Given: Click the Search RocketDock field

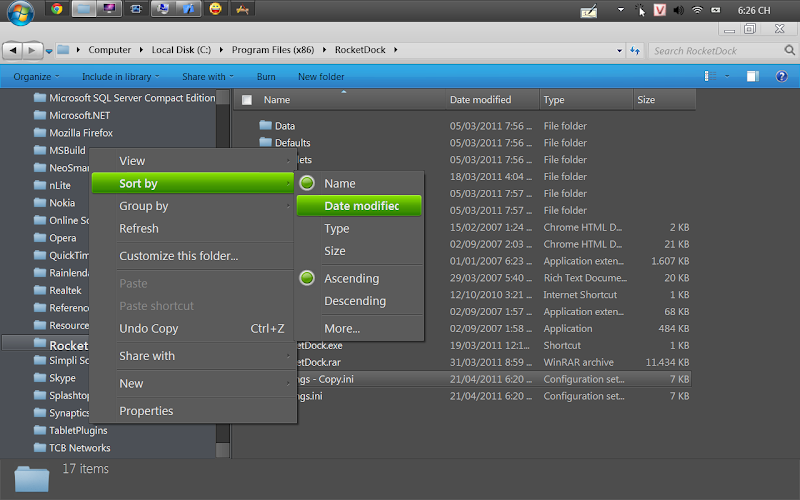Looking at the screenshot, I should [x=716, y=51].
